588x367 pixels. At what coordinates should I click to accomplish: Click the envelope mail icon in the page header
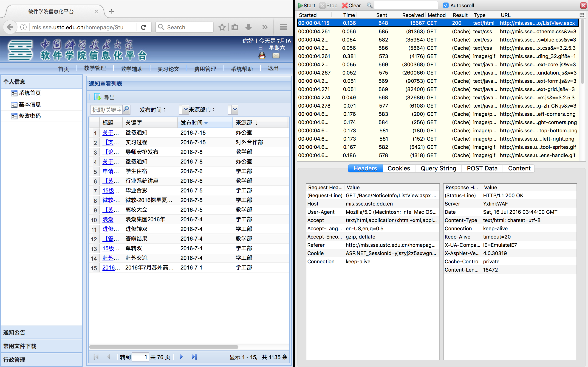[276, 56]
